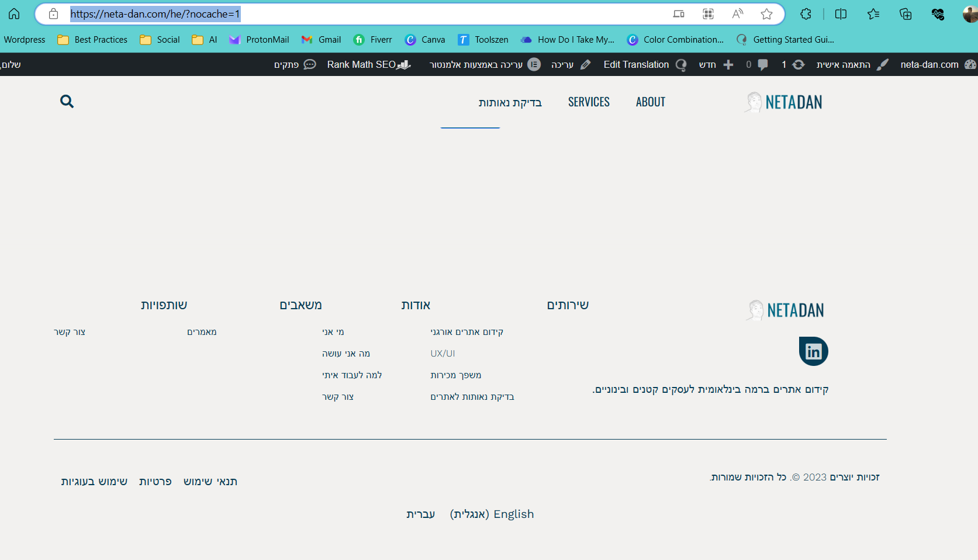Open למה לעבוד איתי footer link

(x=352, y=375)
